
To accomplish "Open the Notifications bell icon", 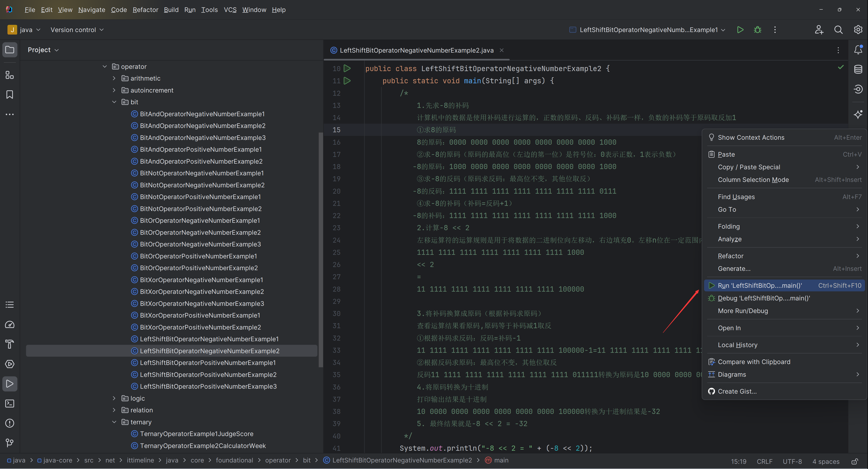I will point(858,50).
